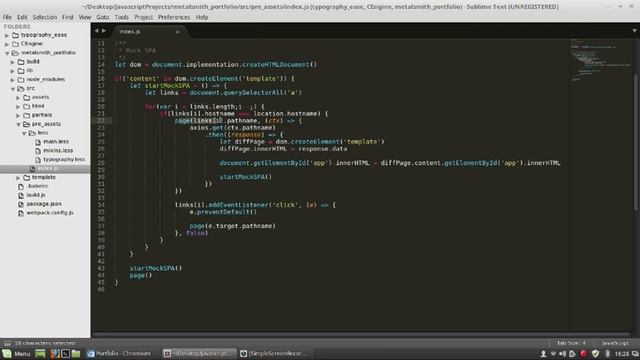The width and height of the screenshot is (640, 360).
Task: Click the CEngine folder icon
Action: (x=16, y=44)
